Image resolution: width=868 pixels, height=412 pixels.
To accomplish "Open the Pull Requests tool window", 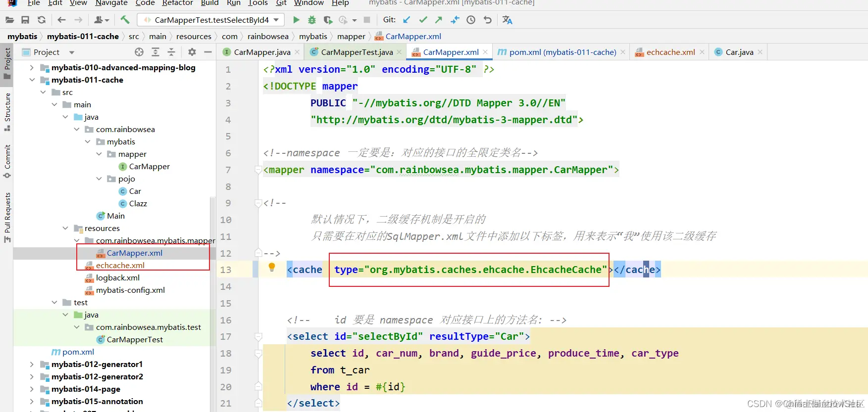I will coord(7,218).
